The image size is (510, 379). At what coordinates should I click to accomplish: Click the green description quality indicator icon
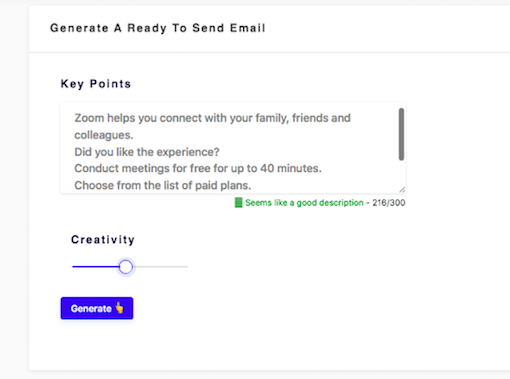238,202
